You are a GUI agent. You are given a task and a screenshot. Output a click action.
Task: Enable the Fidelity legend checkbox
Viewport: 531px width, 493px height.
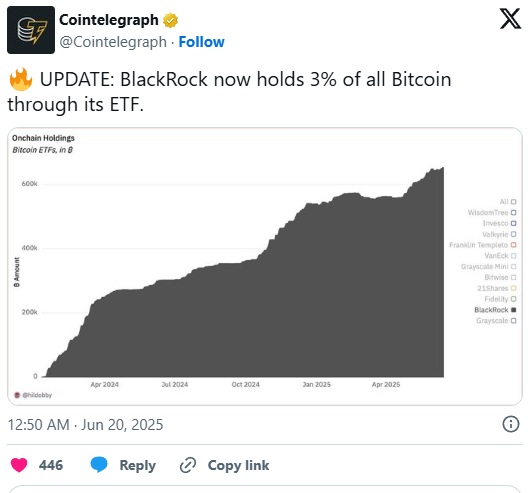coord(513,299)
